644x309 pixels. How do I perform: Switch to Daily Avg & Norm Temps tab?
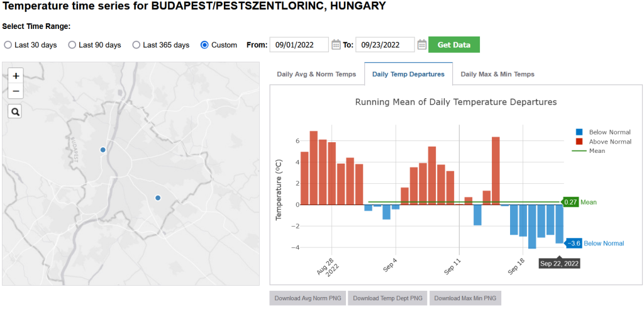click(x=317, y=74)
